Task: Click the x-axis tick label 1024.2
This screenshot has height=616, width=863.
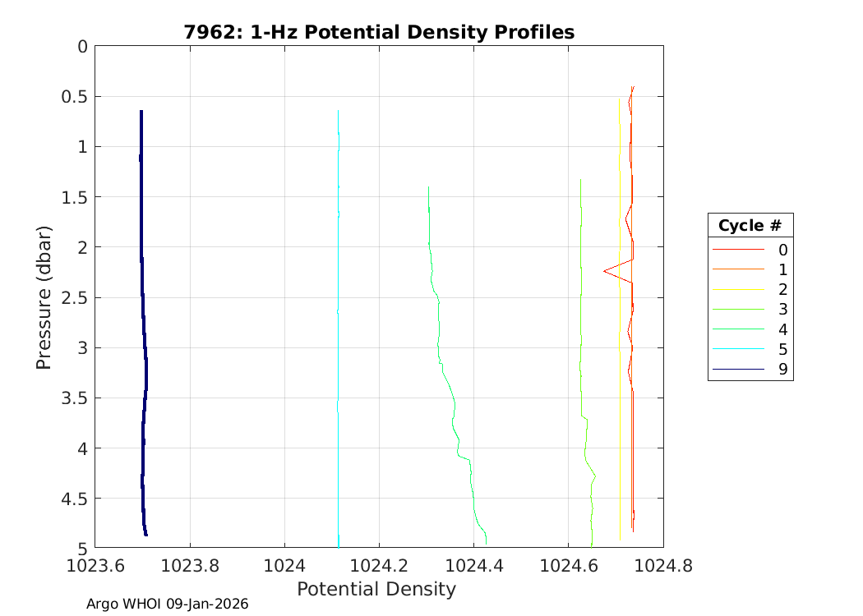Action: [379, 565]
